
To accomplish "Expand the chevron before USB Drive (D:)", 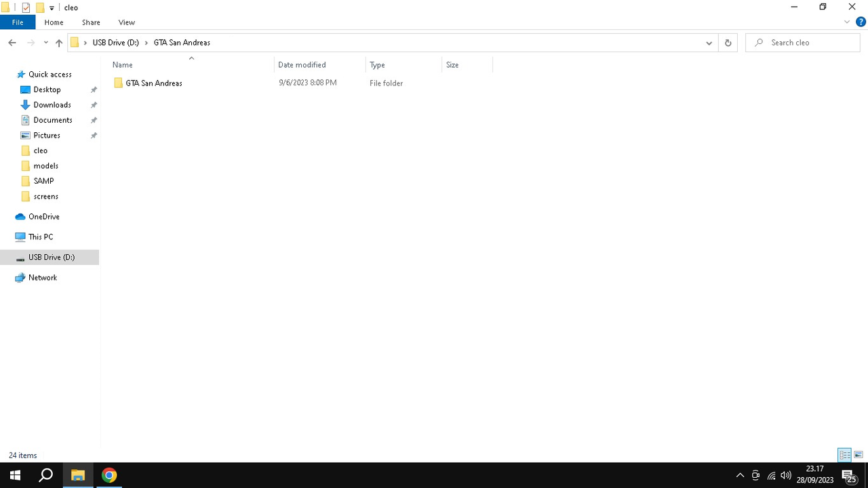I will point(86,43).
